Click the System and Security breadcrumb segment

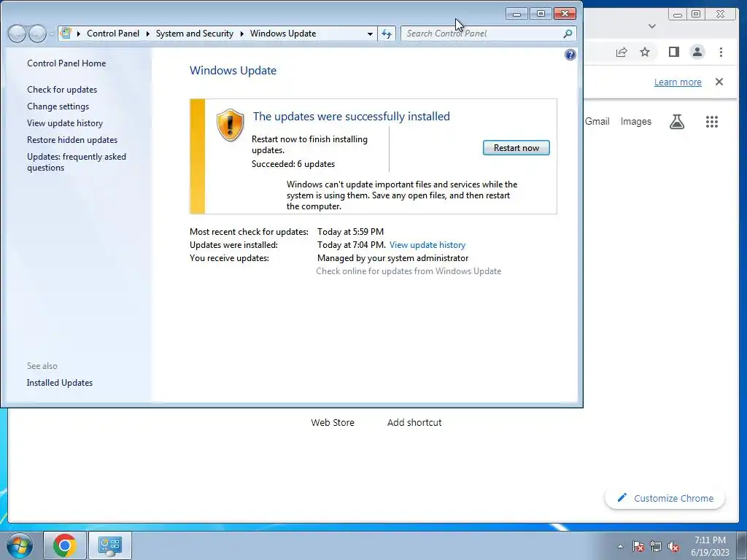(194, 34)
